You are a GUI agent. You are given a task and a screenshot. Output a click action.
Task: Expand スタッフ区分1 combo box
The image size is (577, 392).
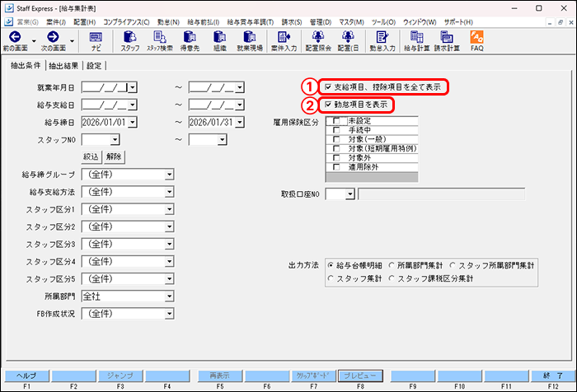point(169,209)
